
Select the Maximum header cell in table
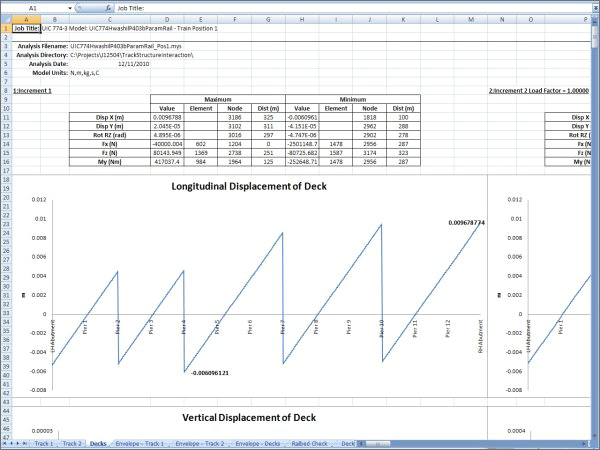[217, 99]
